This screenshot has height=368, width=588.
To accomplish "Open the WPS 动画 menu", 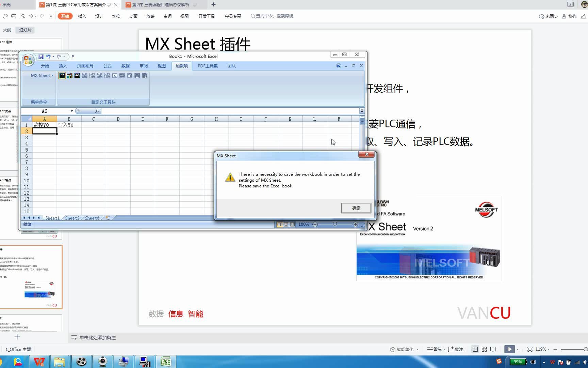I will pyautogui.click(x=133, y=16).
